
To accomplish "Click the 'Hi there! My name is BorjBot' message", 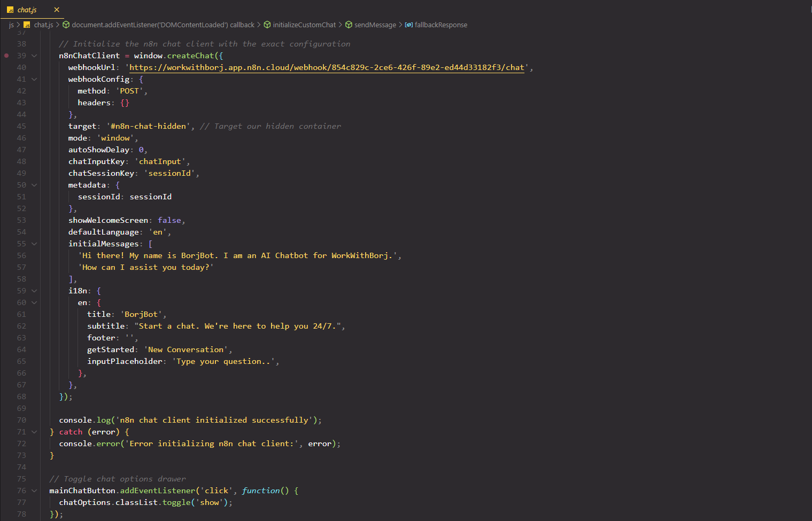I will (238, 255).
